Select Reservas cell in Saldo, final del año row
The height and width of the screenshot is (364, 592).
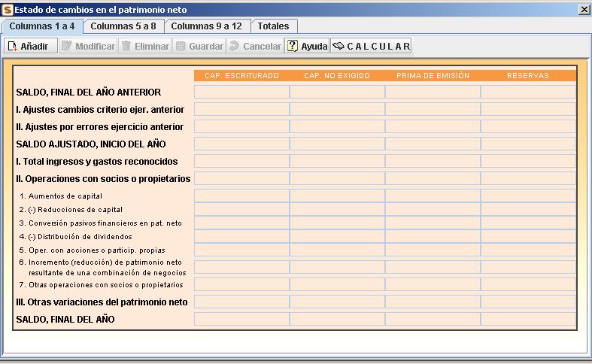point(528,319)
